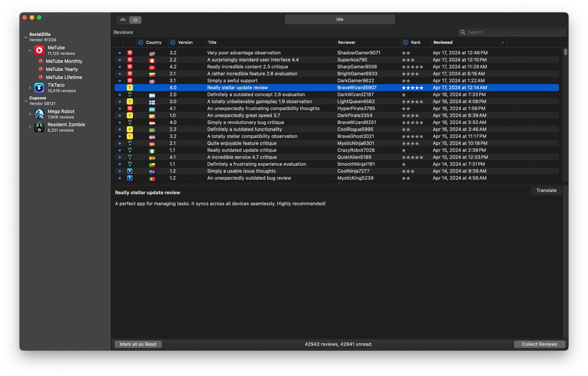The height and width of the screenshot is (376, 588).
Task: Click the app icon in CoolNinja7277's row
Action: point(130,171)
